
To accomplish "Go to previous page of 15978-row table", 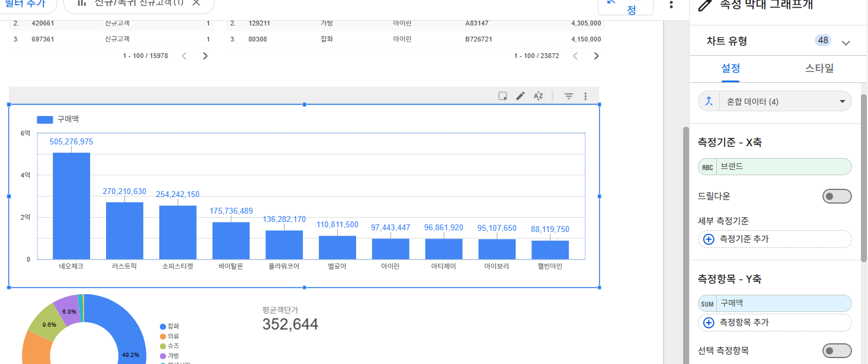I will click(184, 56).
